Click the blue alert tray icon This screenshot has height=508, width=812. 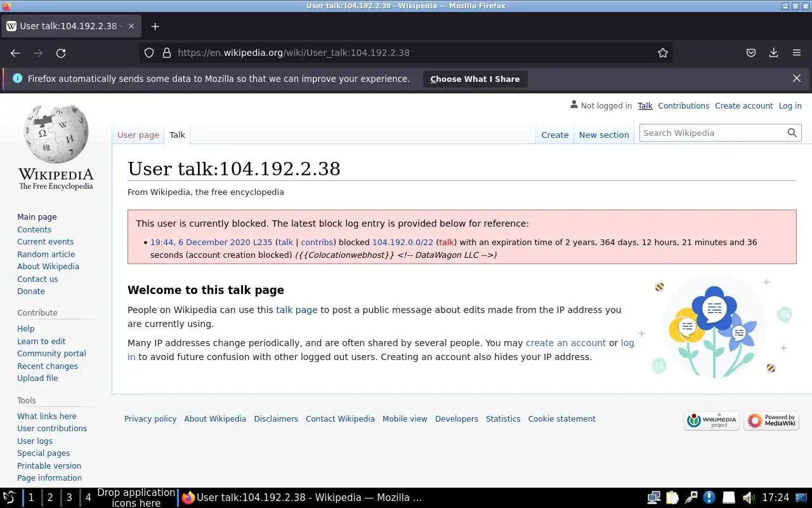[710, 498]
